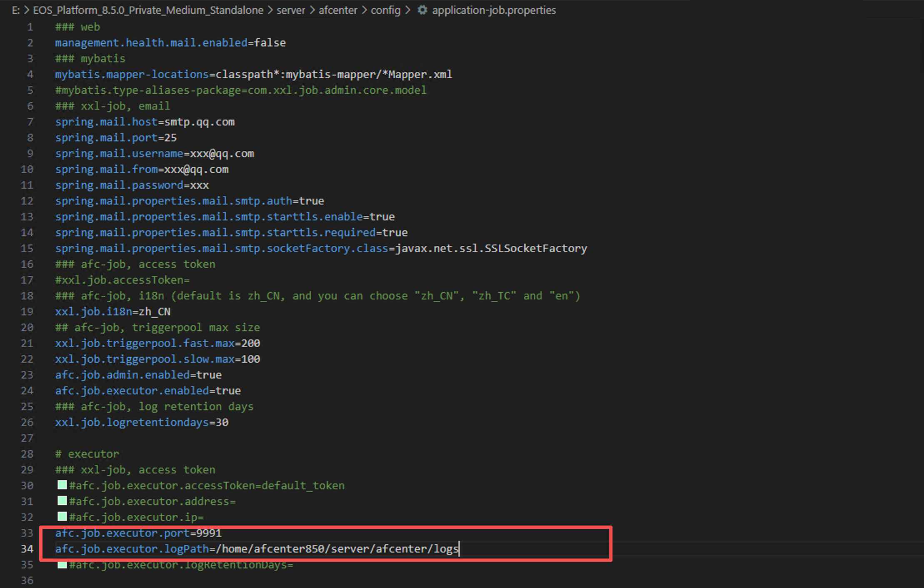Click the gear icon before application-job.properties

[x=422, y=10]
